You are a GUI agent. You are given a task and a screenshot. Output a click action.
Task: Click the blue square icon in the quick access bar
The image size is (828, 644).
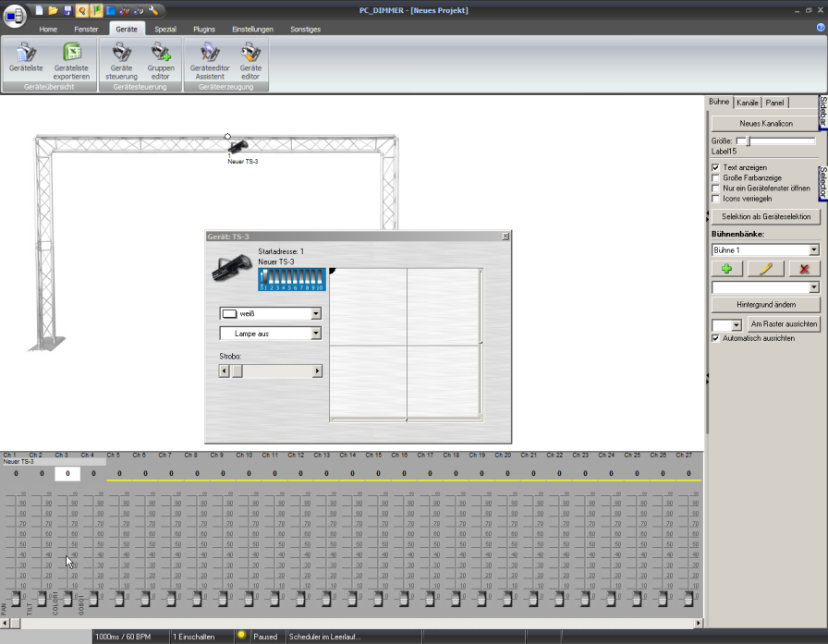110,10
